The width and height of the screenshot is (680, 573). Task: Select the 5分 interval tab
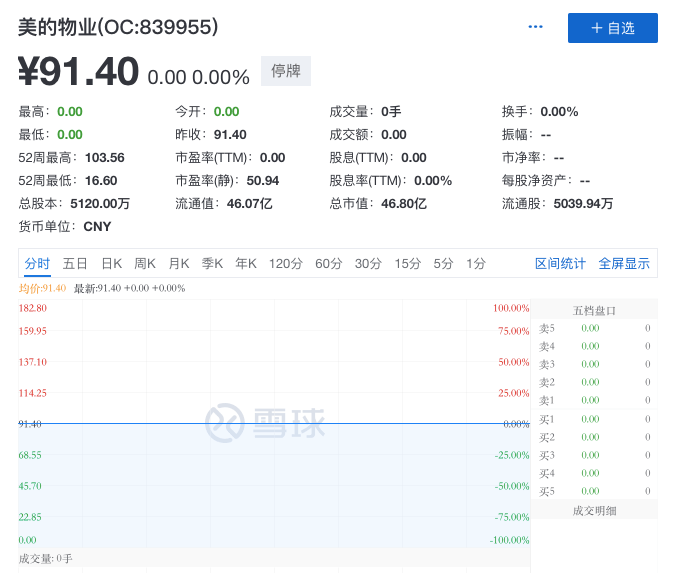coord(443,263)
